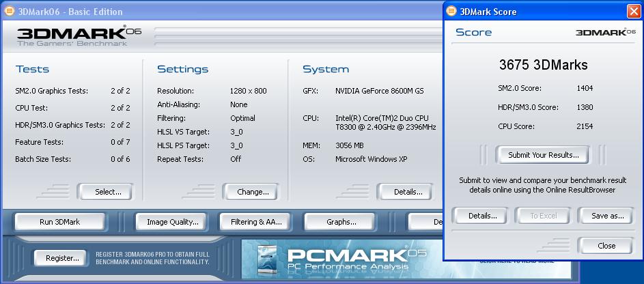644x284 pixels.
Task: Click the 3DMark06 Gamers' Benchmark logo
Action: tap(79, 37)
